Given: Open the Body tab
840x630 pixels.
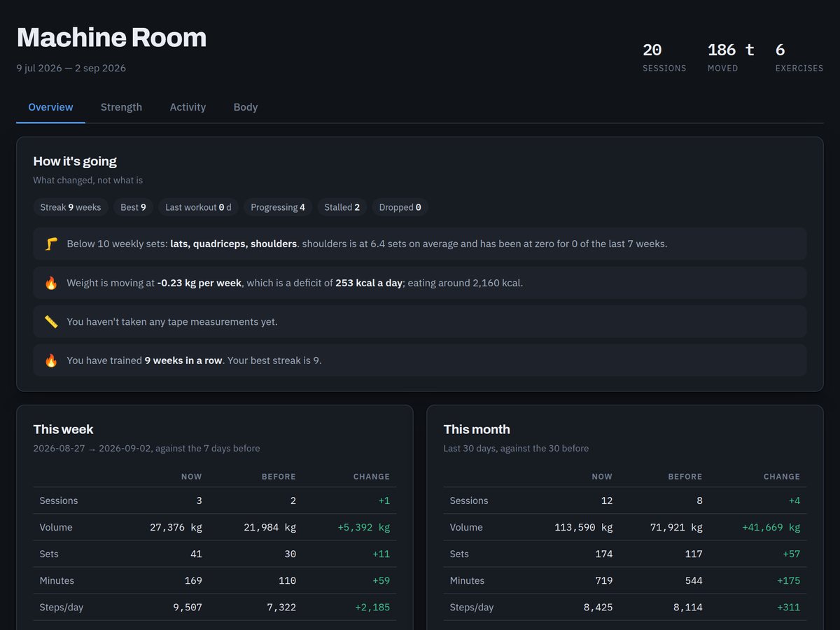Looking at the screenshot, I should tap(246, 107).
